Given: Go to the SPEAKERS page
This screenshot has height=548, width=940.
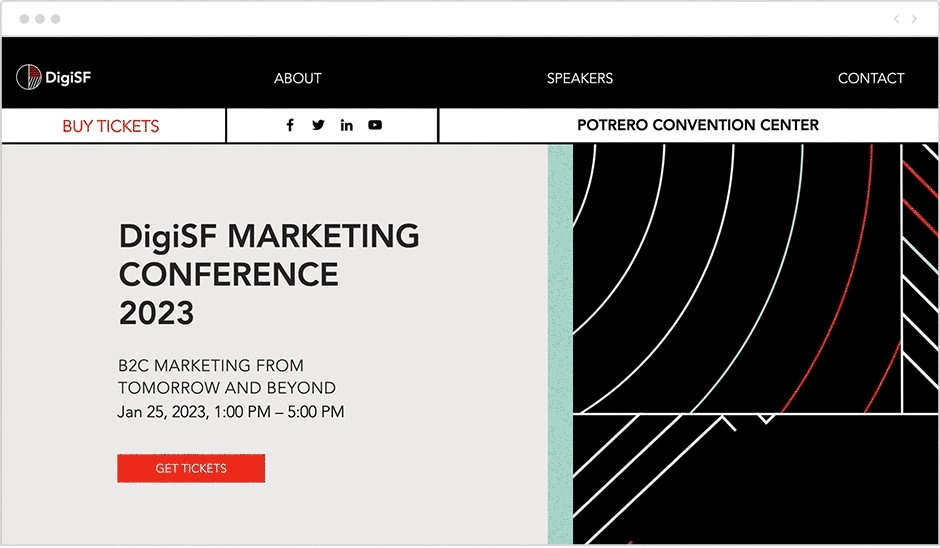Looking at the screenshot, I should point(580,78).
